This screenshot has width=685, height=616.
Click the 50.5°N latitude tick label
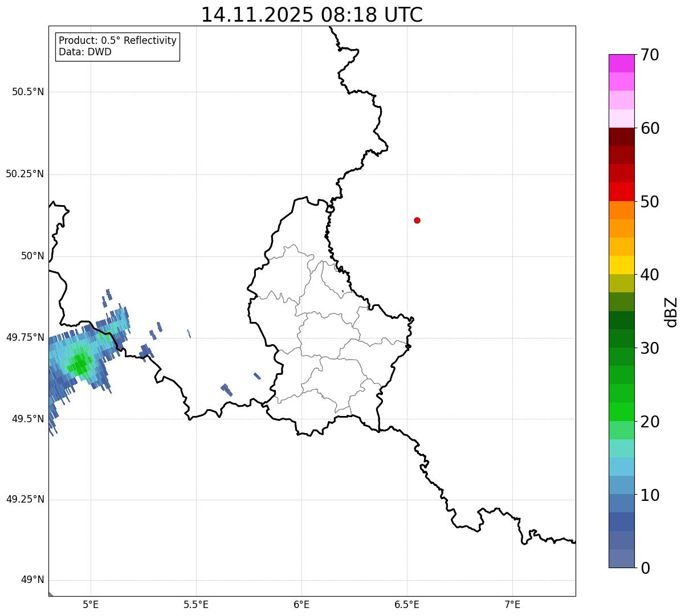[28, 92]
